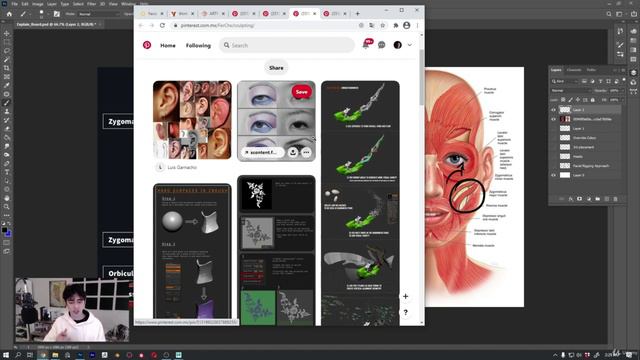Open the Pinterest logo home link

[x=147, y=45]
